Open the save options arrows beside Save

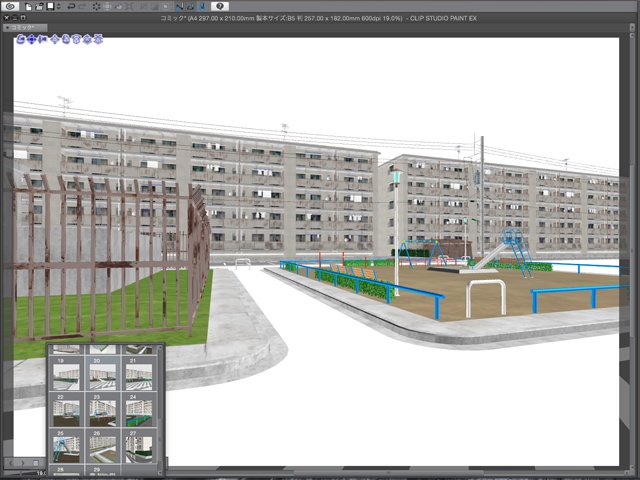click(x=58, y=7)
